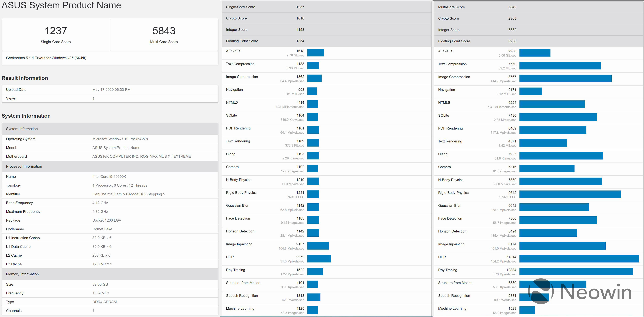Click Codename value Comet Lake
The image size is (644, 317).
click(102, 229)
